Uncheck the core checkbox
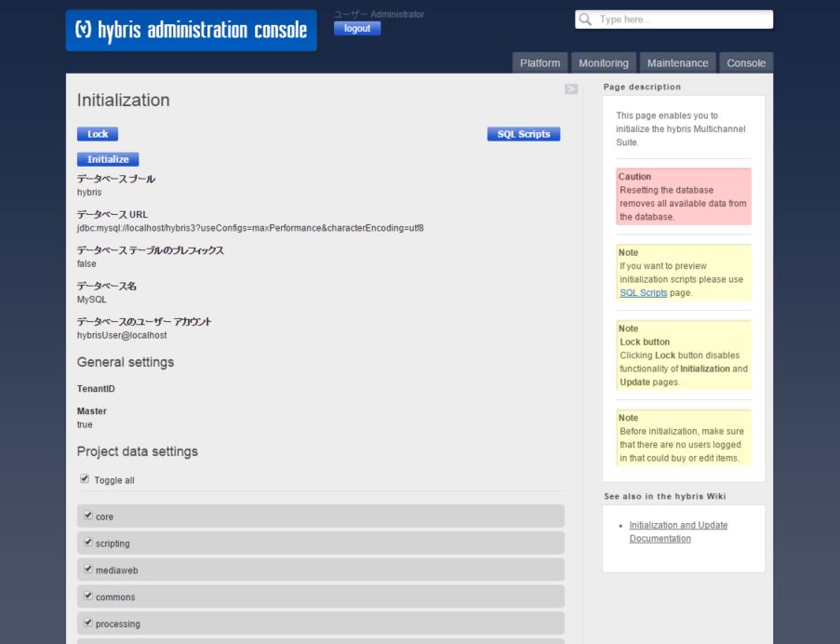Screen dimensions: 840x644 click(88, 515)
